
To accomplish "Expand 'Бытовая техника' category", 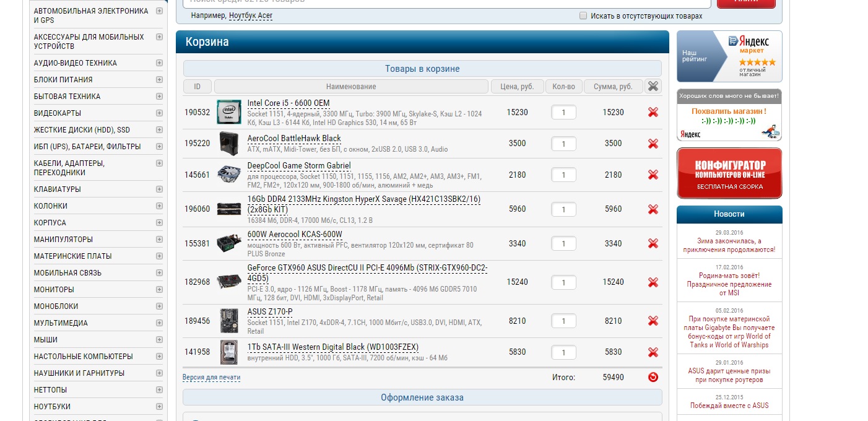I will (159, 97).
